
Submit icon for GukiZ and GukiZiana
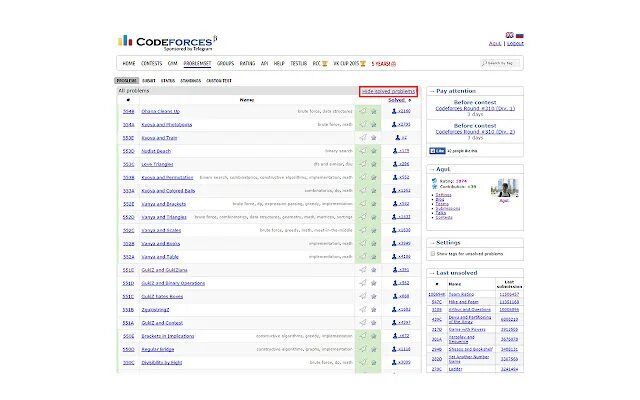point(363,269)
